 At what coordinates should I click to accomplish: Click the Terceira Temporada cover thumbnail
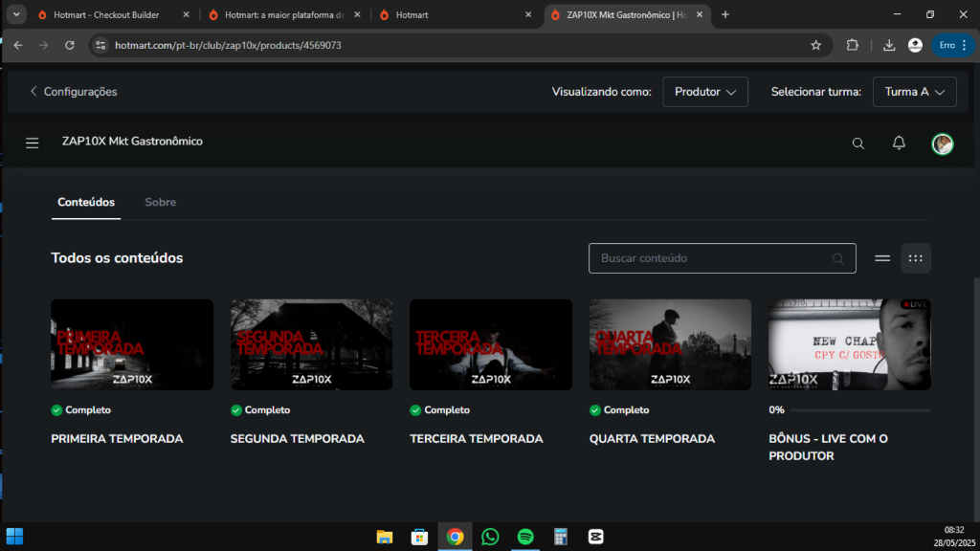point(491,344)
